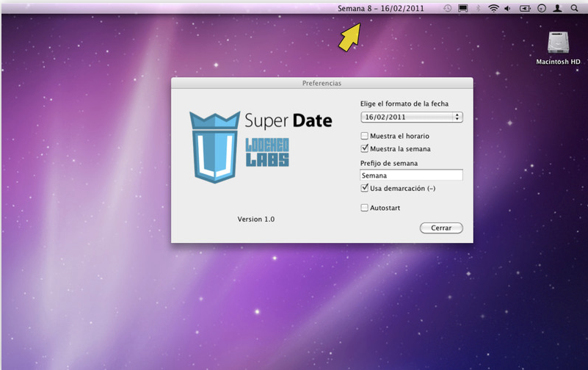The width and height of the screenshot is (588, 370).
Task: Click the Preferencias window title bar
Action: point(322,83)
